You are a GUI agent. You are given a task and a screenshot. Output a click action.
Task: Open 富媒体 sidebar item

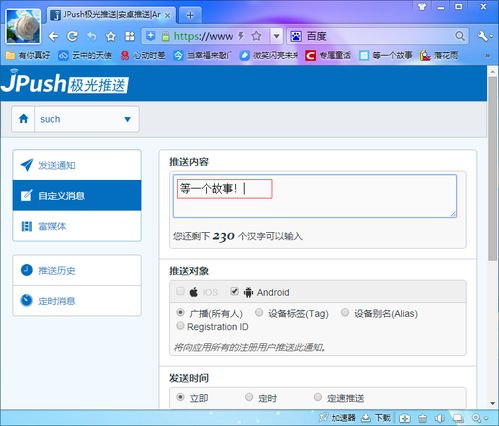coord(77,226)
